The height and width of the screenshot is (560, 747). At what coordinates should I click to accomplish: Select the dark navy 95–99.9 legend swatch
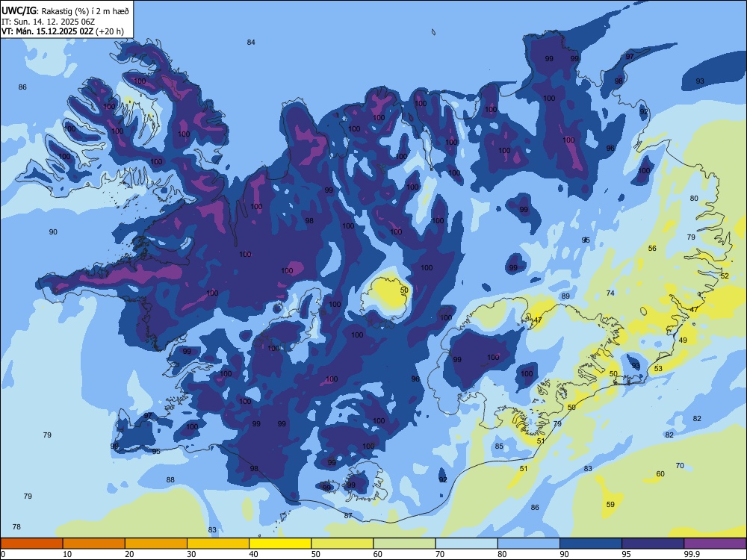[653, 544]
